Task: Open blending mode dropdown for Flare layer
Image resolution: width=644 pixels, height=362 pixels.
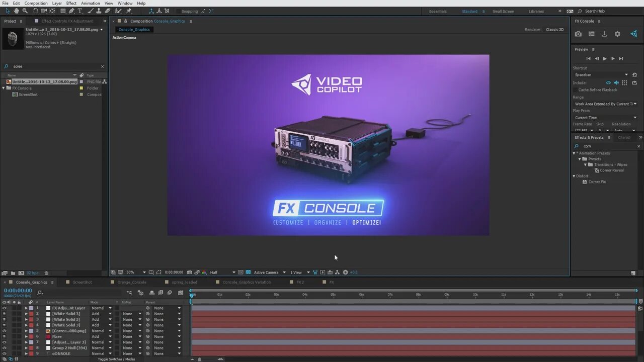Action: pyautogui.click(x=102, y=336)
